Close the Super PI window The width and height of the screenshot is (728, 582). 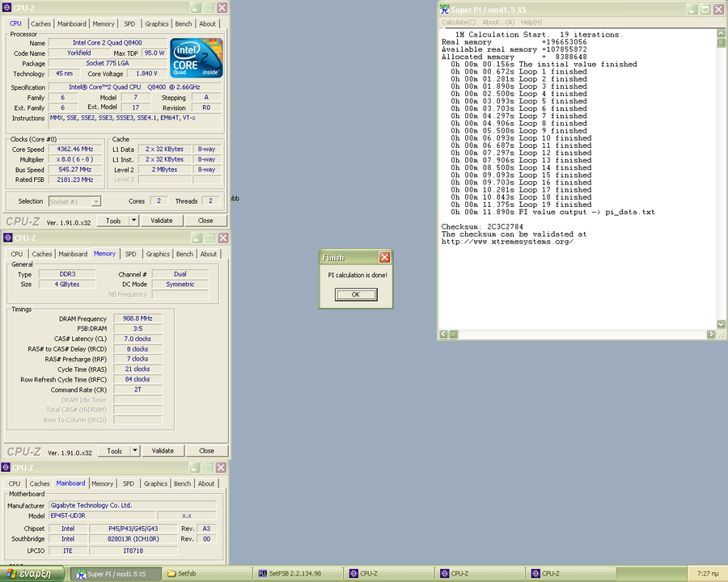[x=719, y=9]
